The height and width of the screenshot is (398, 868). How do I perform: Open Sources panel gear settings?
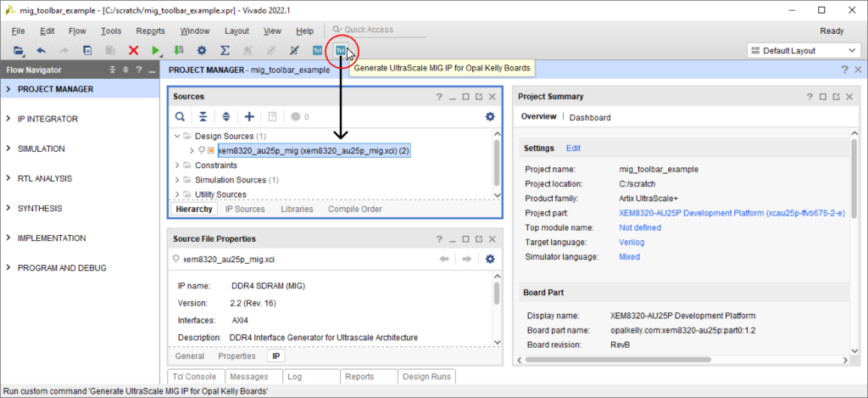coord(490,116)
